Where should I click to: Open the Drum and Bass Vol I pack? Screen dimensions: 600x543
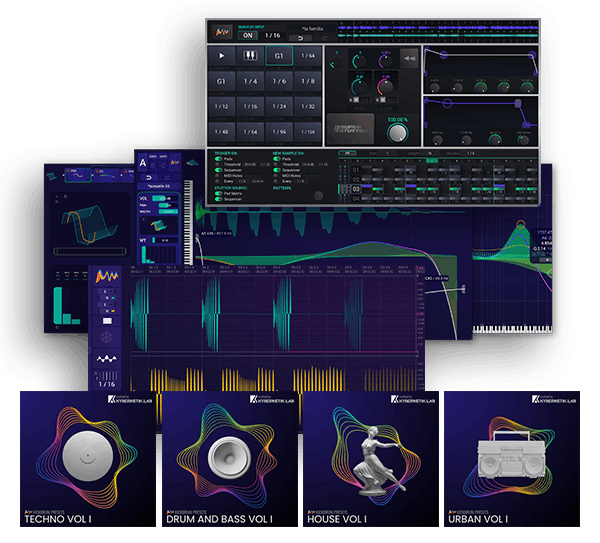pos(230,459)
